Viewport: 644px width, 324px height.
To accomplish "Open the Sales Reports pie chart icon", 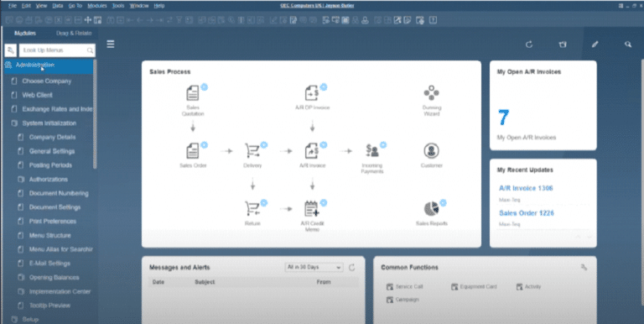I will click(431, 209).
